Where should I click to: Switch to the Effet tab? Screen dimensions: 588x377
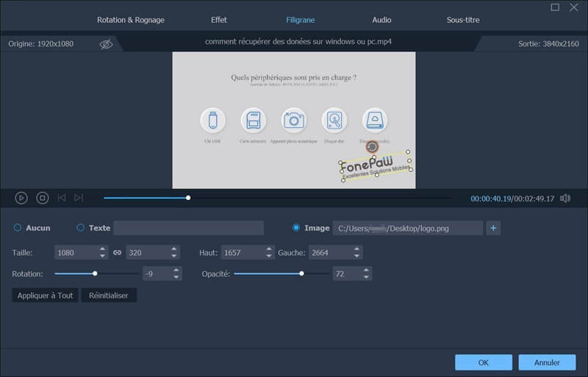pos(218,20)
